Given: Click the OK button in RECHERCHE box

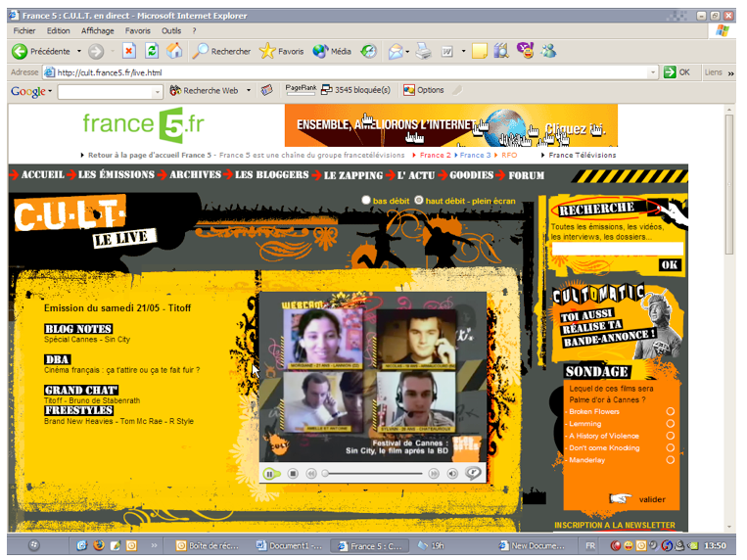Looking at the screenshot, I should coord(670,264).
